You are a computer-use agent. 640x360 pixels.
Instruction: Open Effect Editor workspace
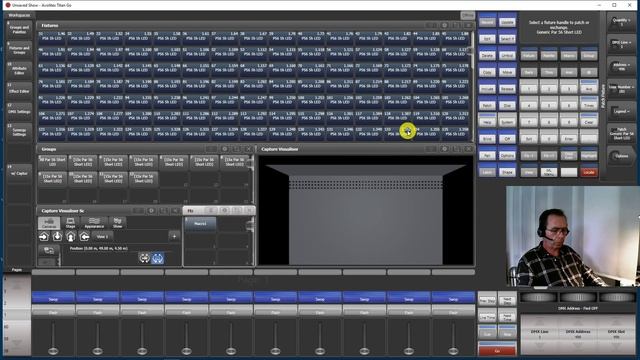click(x=19, y=91)
